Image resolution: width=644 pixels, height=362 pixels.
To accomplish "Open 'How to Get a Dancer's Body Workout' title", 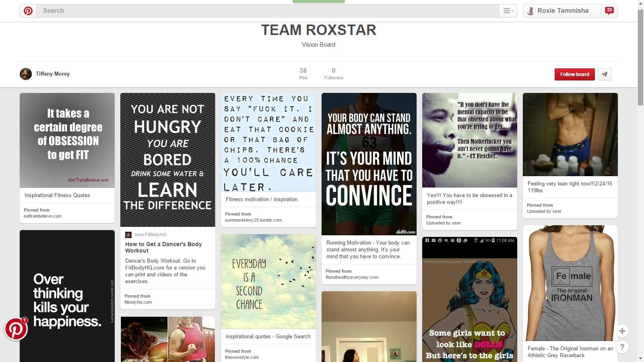I will (163, 247).
